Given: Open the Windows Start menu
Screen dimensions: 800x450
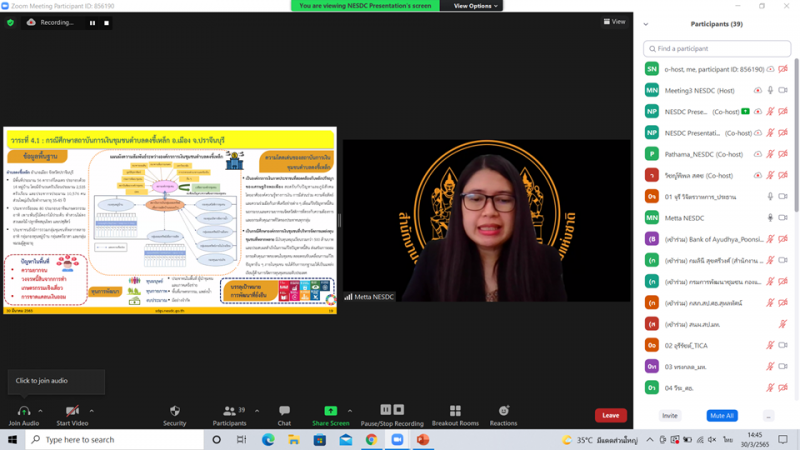Looking at the screenshot, I should click(12, 439).
